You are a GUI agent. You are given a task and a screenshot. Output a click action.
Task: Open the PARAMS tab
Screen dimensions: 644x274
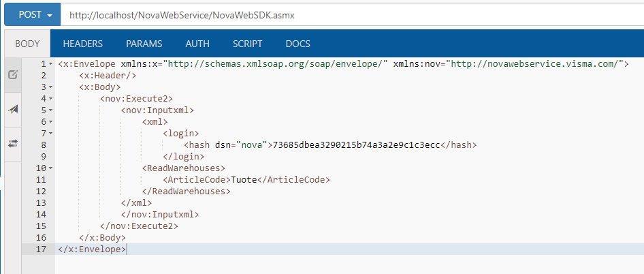144,44
